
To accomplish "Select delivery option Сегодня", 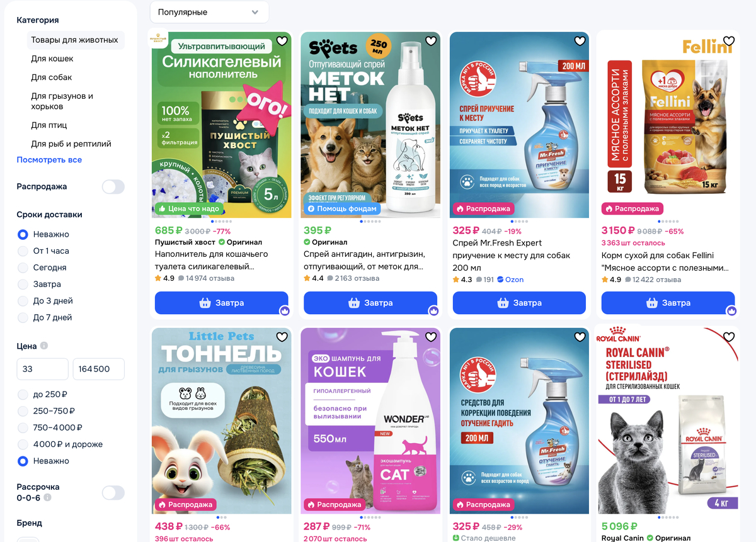I will (42, 268).
